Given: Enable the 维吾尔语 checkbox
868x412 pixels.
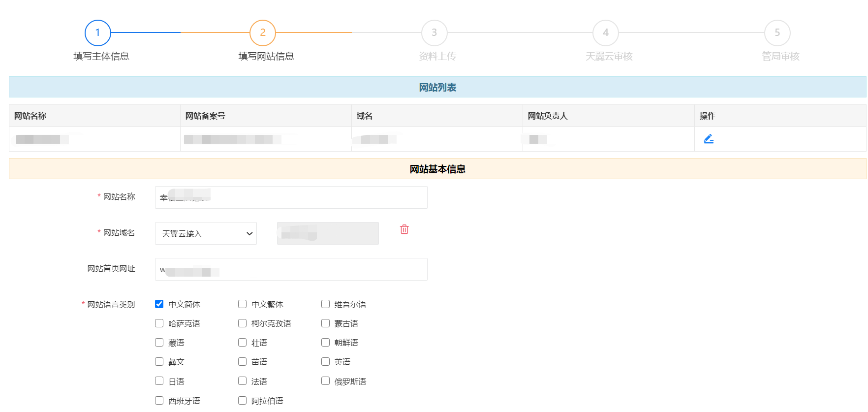Looking at the screenshot, I should tap(325, 304).
